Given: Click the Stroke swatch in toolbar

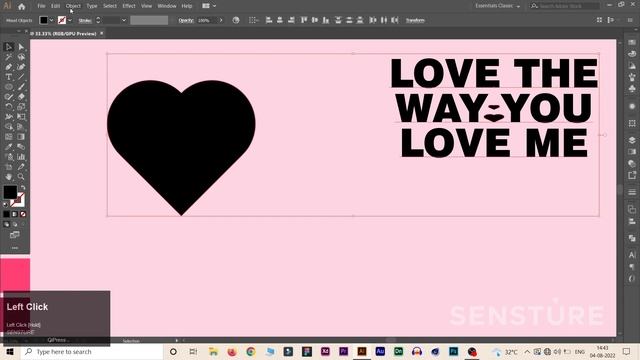Looking at the screenshot, I should 18,200.
